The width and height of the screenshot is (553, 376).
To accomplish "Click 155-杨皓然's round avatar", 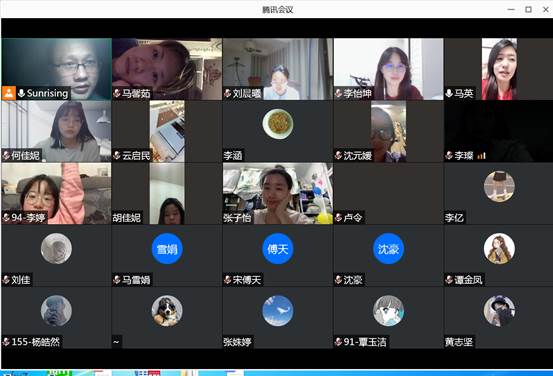I will [56, 311].
